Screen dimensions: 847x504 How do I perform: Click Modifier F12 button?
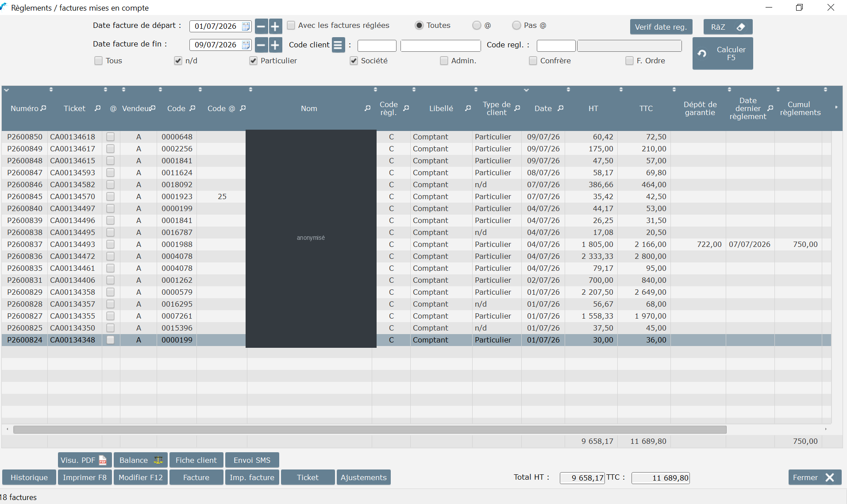click(x=141, y=477)
